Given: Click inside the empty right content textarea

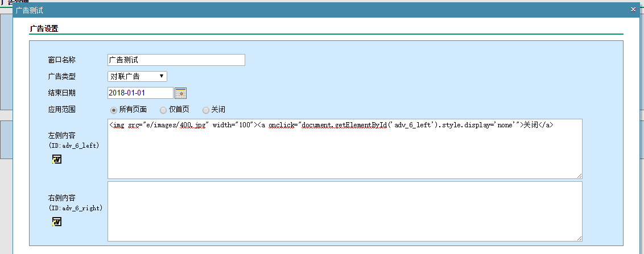Looking at the screenshot, I should pyautogui.click(x=344, y=211).
